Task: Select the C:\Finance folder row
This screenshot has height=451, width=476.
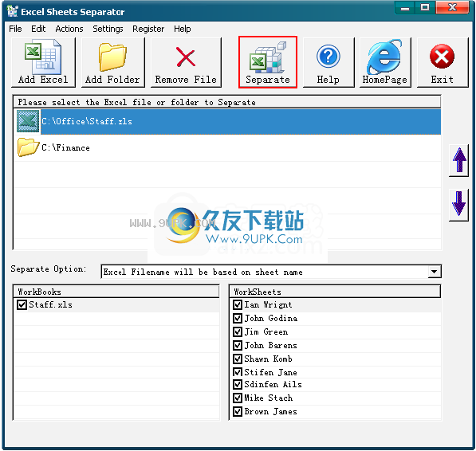Action: pyautogui.click(x=228, y=147)
